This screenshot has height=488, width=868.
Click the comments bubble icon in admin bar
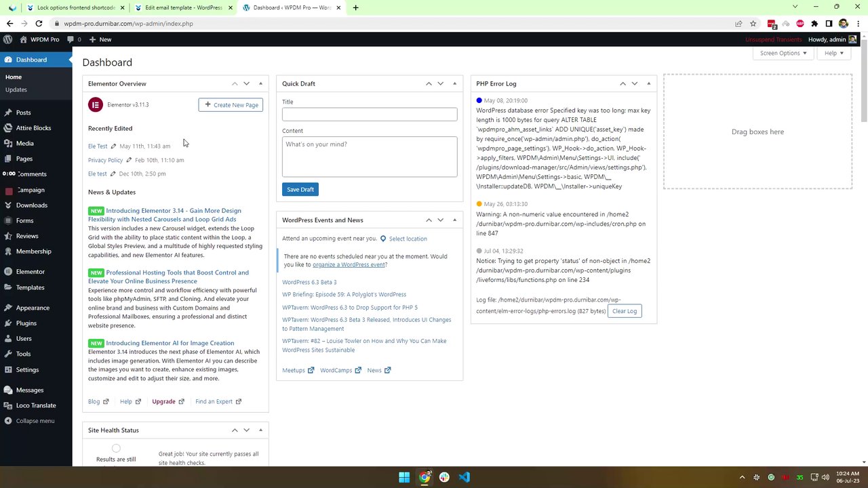coord(71,39)
